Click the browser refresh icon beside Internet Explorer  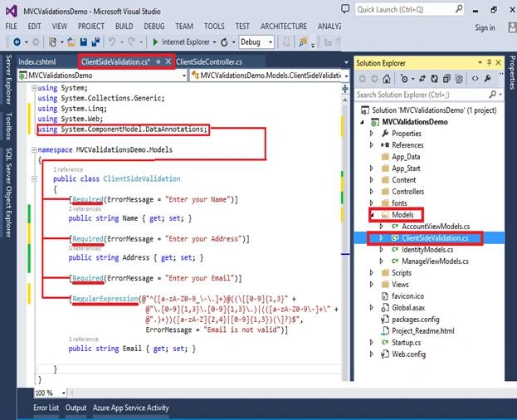224,42
